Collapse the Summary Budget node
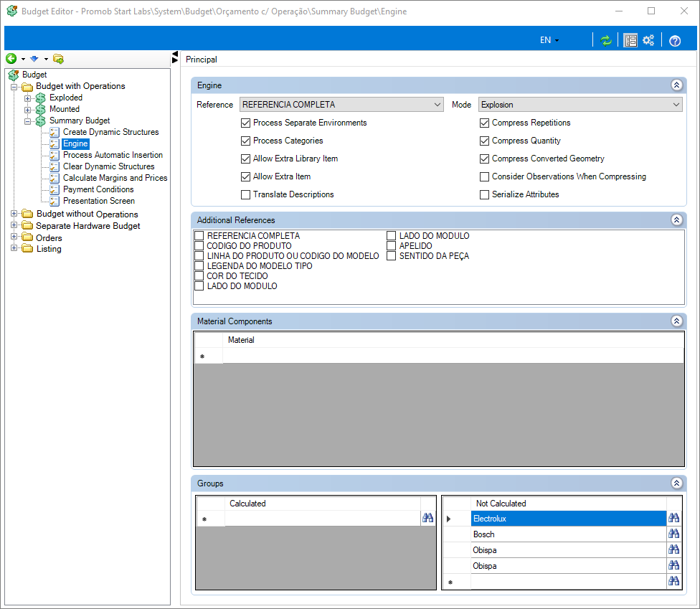700x609 pixels. (28, 121)
